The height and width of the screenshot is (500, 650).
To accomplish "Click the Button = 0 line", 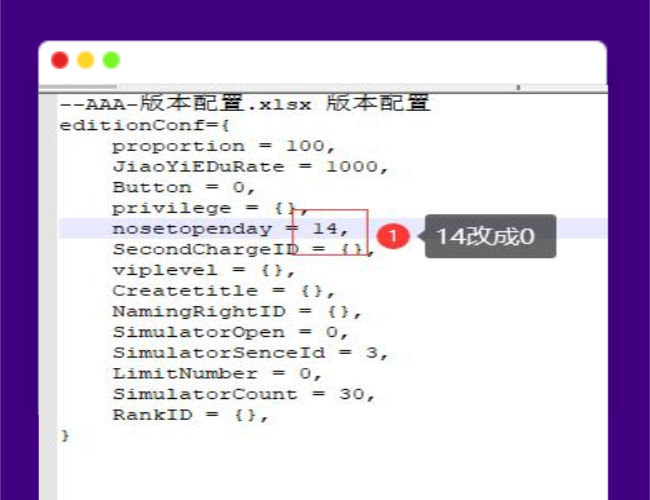I will click(184, 187).
